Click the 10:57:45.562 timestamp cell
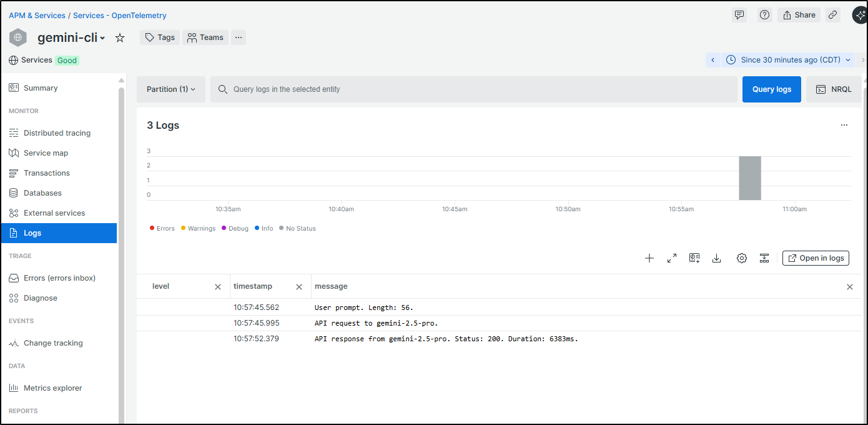868x425 pixels. point(257,307)
